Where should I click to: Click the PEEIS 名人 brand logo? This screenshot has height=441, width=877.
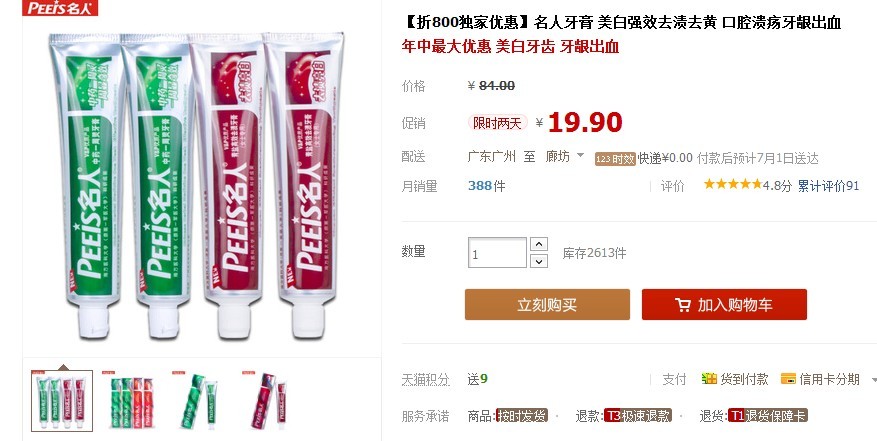coord(60,8)
